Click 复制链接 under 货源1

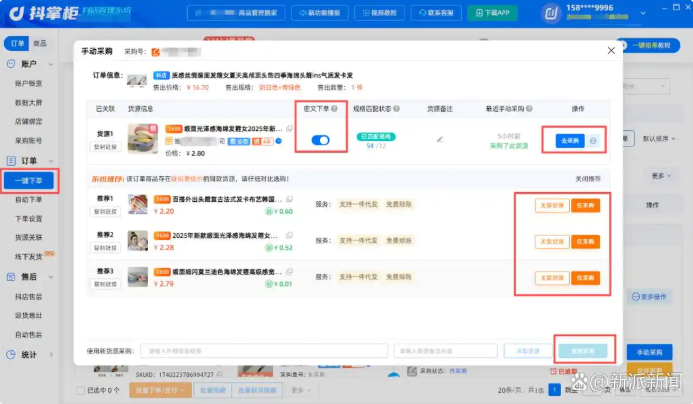[105, 147]
